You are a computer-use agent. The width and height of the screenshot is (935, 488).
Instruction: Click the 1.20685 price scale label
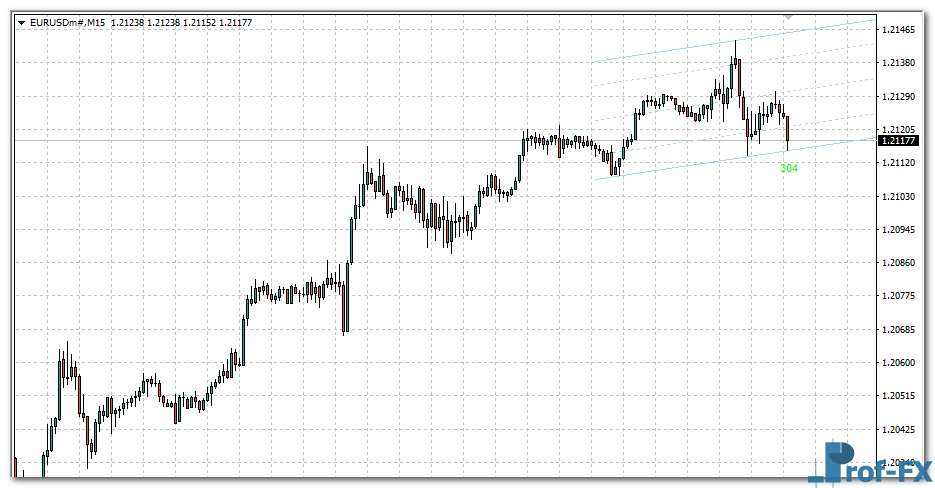coord(901,330)
